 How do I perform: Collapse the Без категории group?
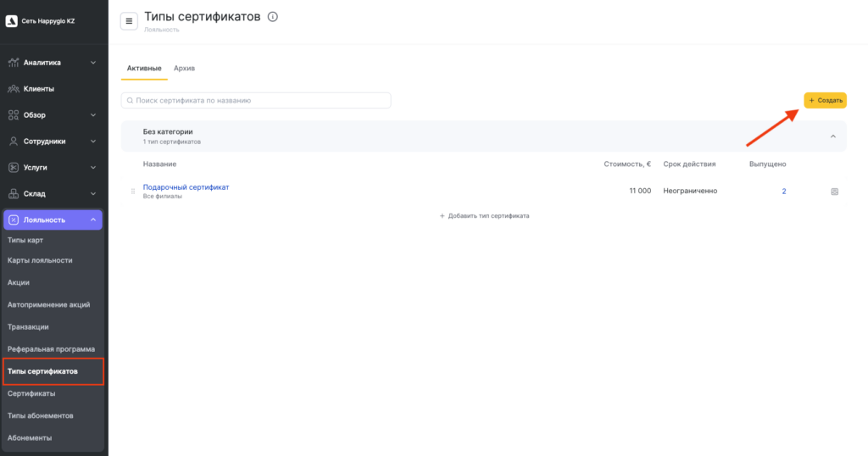[832, 136]
